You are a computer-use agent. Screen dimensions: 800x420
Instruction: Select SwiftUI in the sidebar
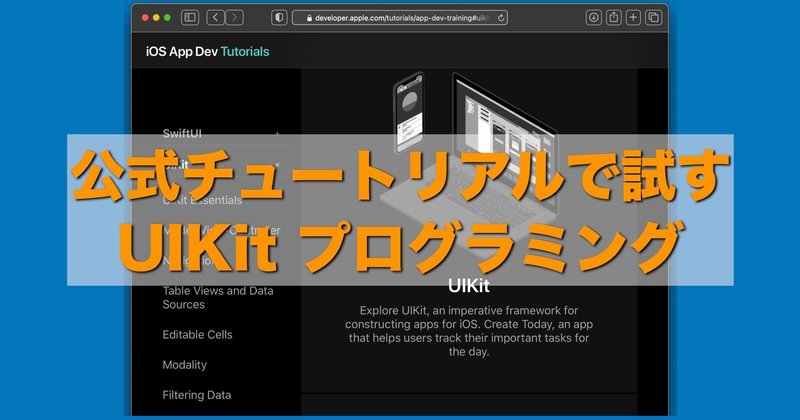[182, 133]
